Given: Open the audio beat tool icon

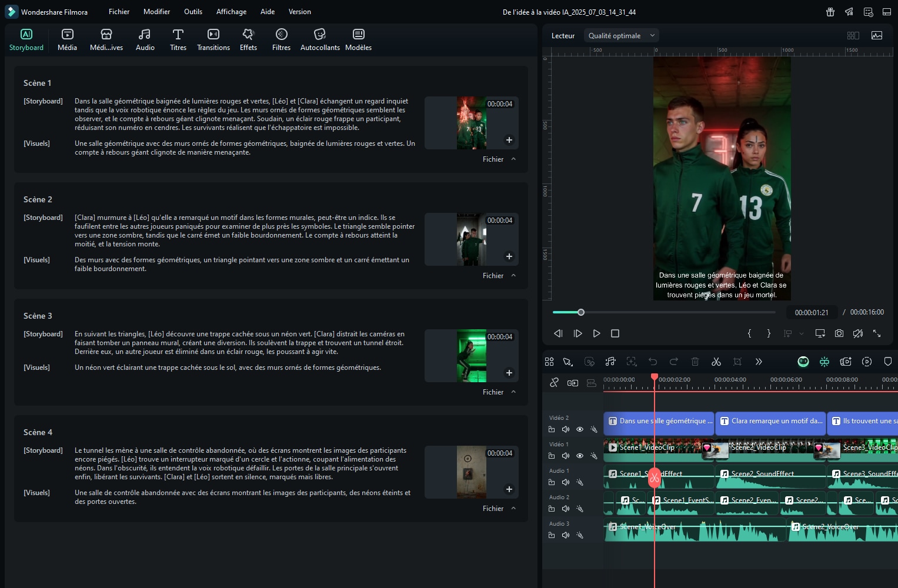Looking at the screenshot, I should (x=610, y=362).
